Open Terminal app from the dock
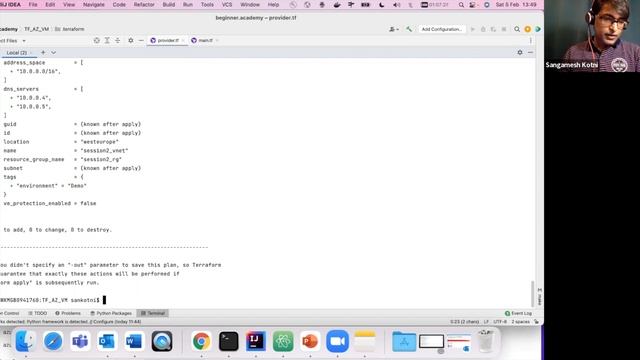 click(x=229, y=341)
